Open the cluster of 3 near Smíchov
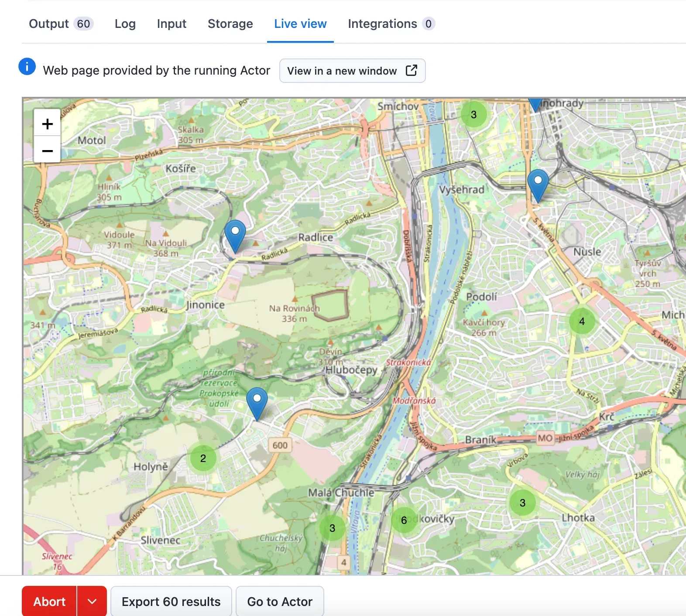This screenshot has height=616, width=686. point(473,115)
